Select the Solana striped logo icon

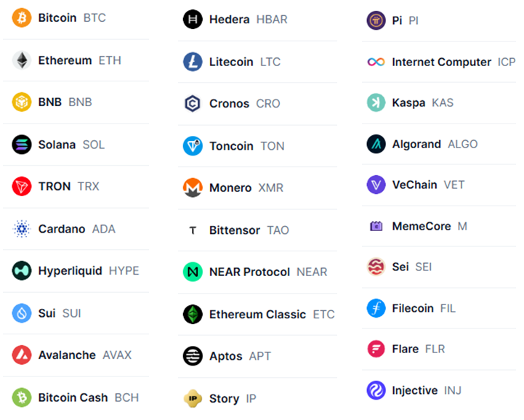(22, 145)
